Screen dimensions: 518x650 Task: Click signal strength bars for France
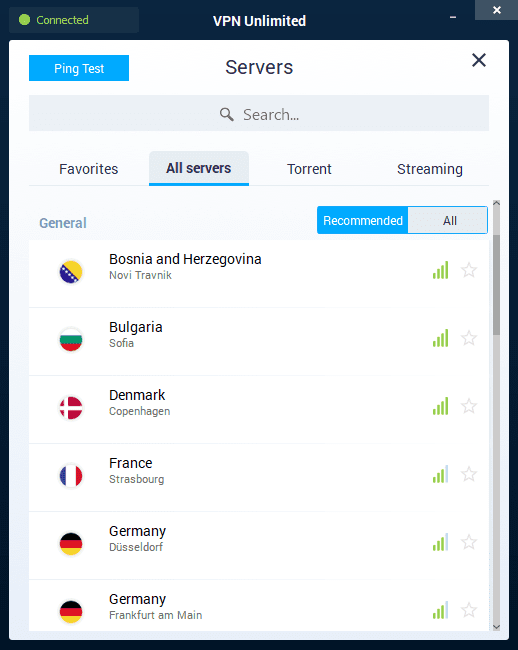tap(441, 474)
